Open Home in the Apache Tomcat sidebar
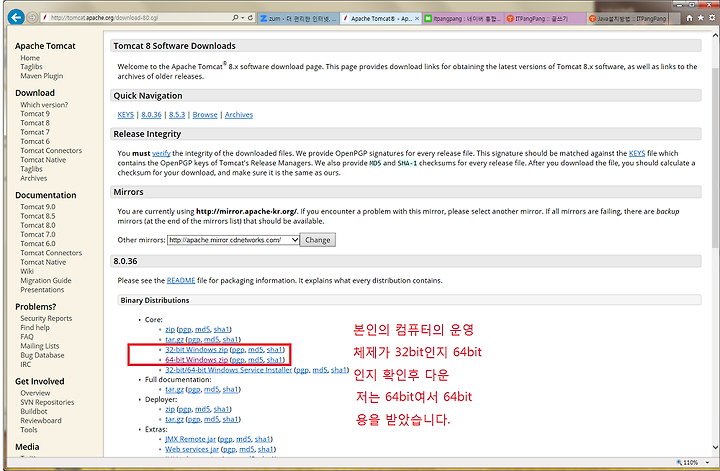The height and width of the screenshot is (471, 720). pos(30,58)
